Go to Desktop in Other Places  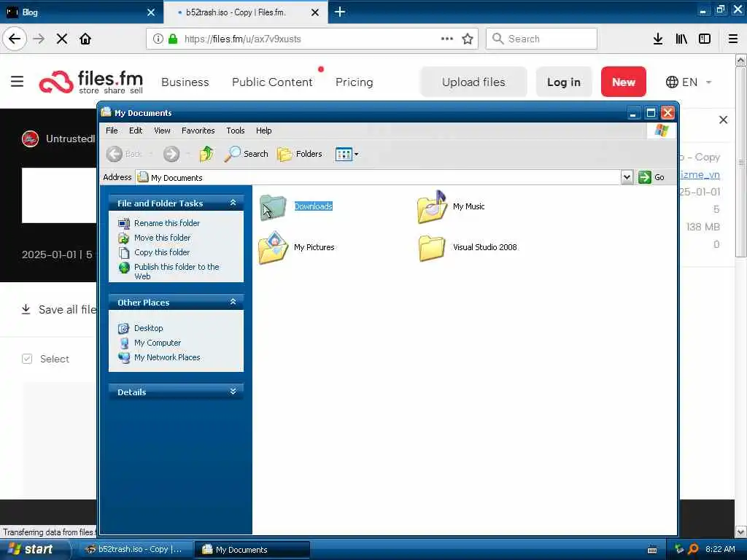click(149, 328)
